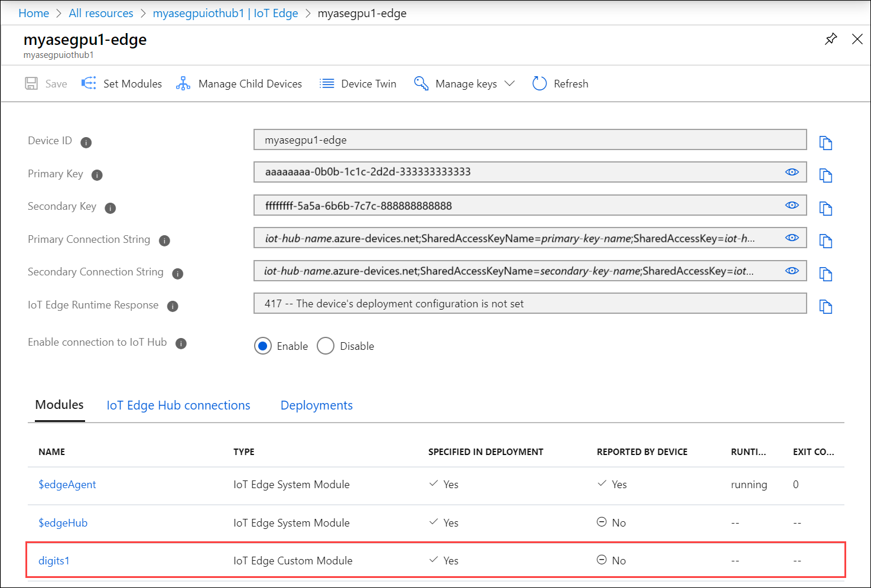Click inside the Device ID field
The width and height of the screenshot is (871, 588).
529,139
